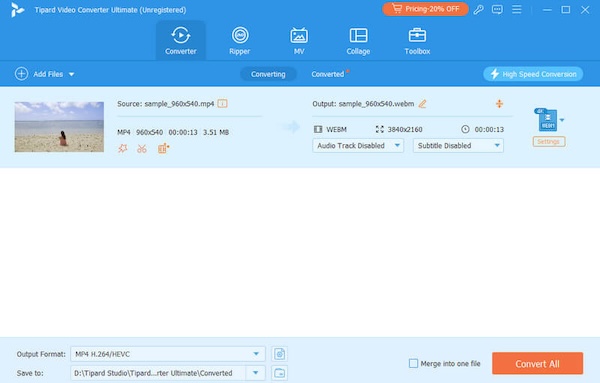This screenshot has width=600, height=383.
Task: Open the edit effects wand icon
Action: coord(123,148)
